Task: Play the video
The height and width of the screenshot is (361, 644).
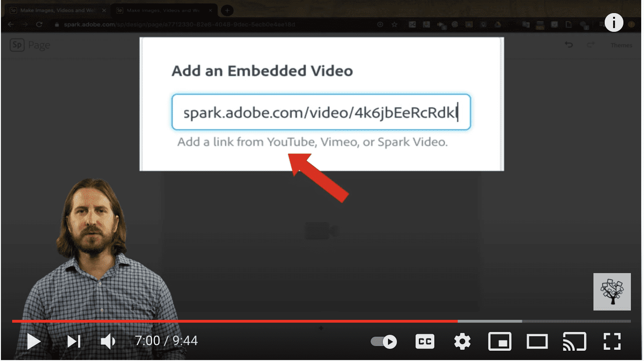Action: 34,341
